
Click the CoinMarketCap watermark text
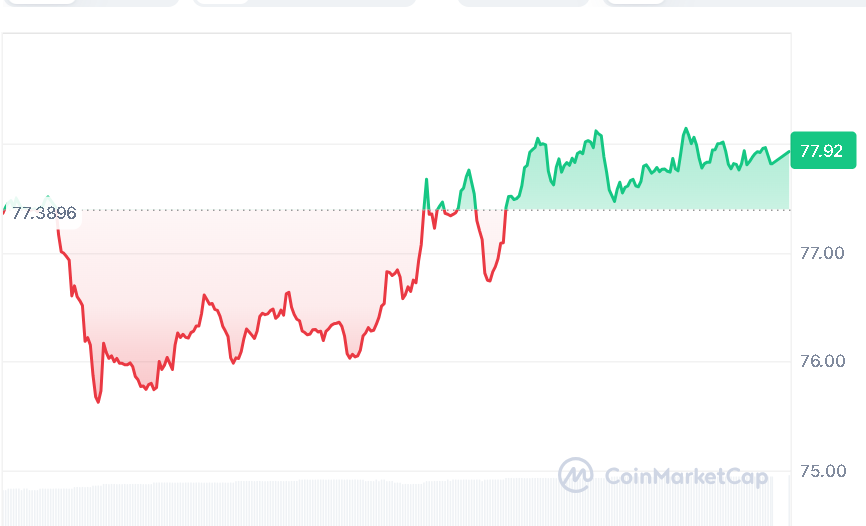(x=686, y=476)
